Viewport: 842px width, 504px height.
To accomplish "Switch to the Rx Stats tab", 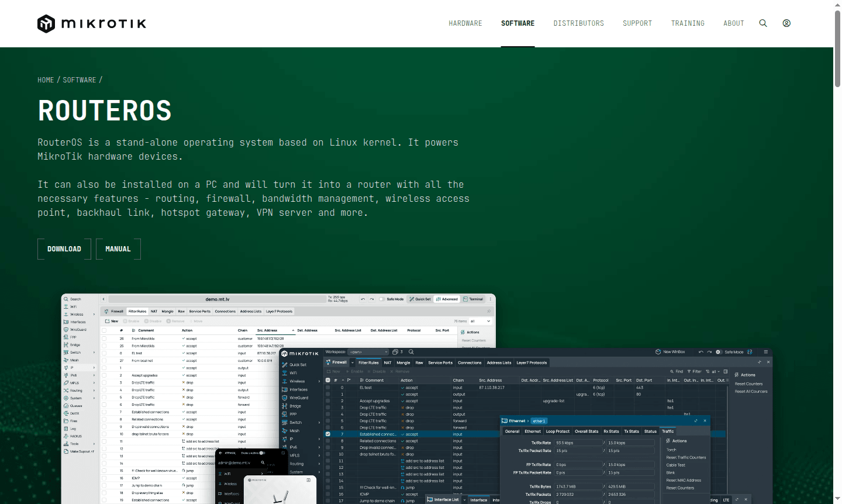I will (610, 431).
